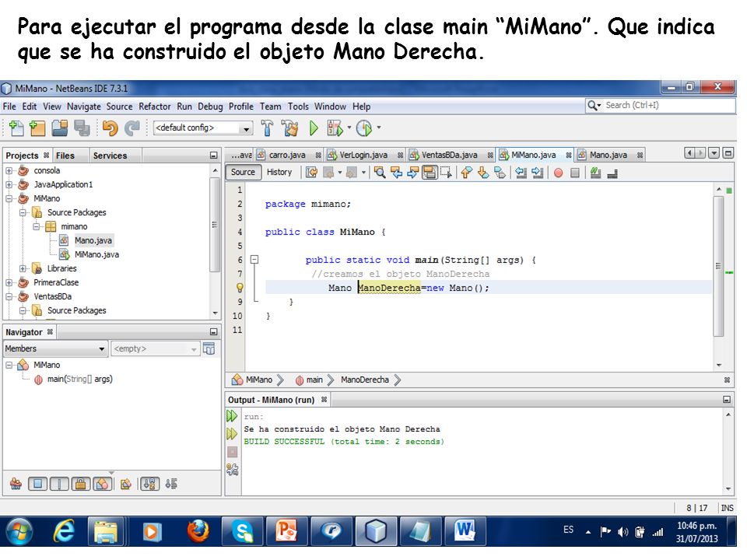Expand the PrimeraClase project node

point(9,282)
